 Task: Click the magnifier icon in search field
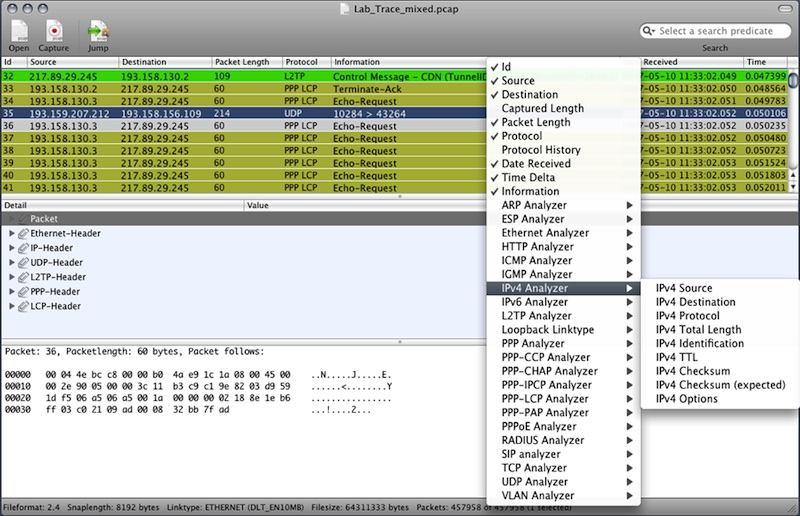click(x=651, y=31)
